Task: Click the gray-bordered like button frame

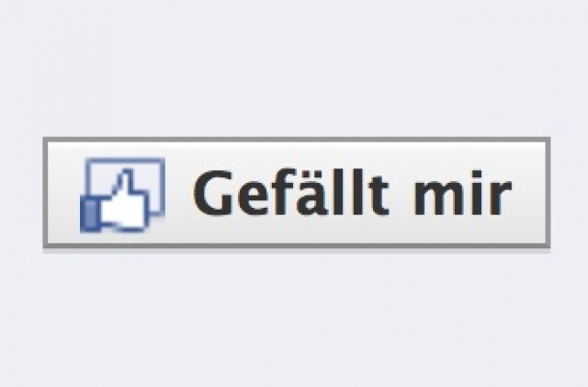Action: 296,192
